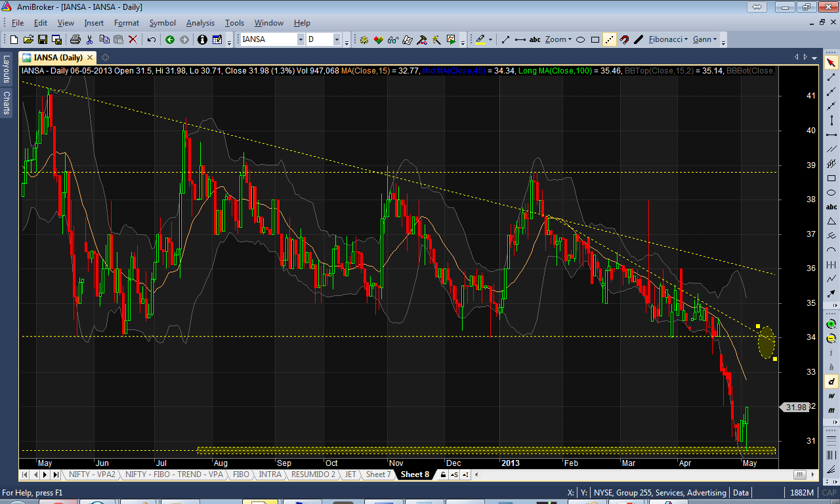Select the ellipse drawing tool
The height and width of the screenshot is (504, 840).
click(580, 39)
